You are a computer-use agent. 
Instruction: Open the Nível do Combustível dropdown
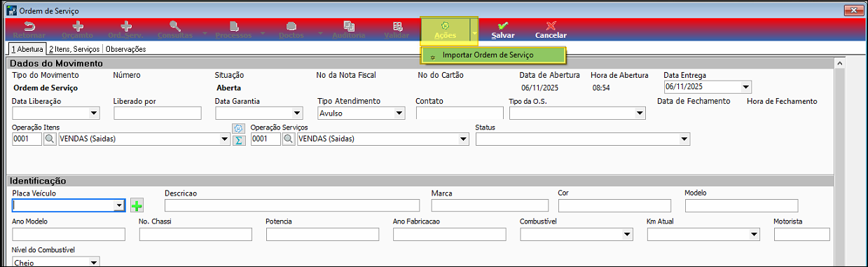pyautogui.click(x=94, y=263)
